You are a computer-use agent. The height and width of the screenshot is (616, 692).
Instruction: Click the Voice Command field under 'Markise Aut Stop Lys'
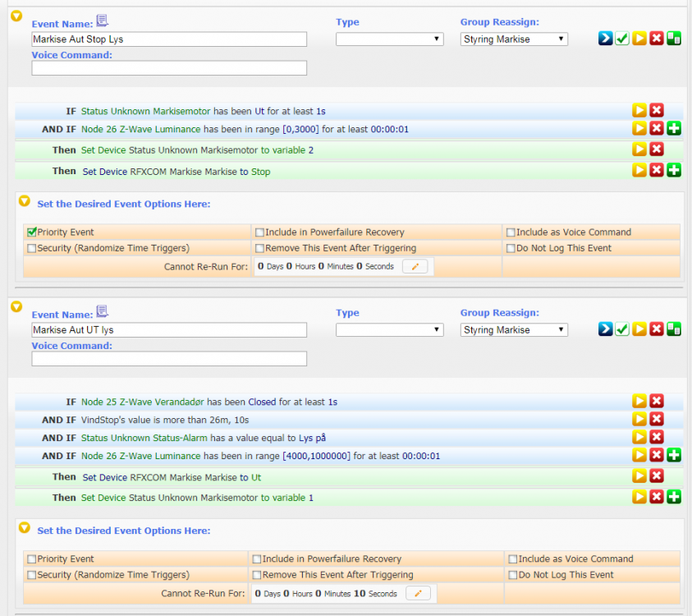pyautogui.click(x=169, y=68)
